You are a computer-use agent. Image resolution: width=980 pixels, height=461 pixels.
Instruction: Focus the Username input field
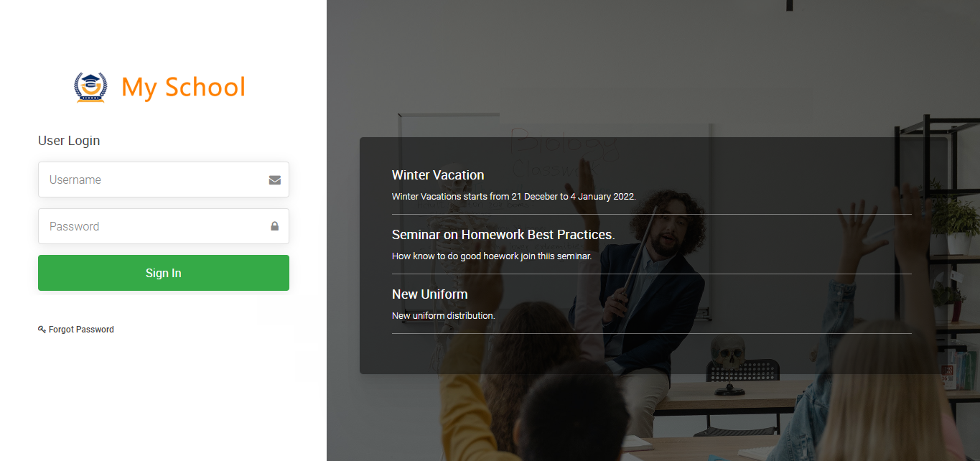[x=154, y=180]
